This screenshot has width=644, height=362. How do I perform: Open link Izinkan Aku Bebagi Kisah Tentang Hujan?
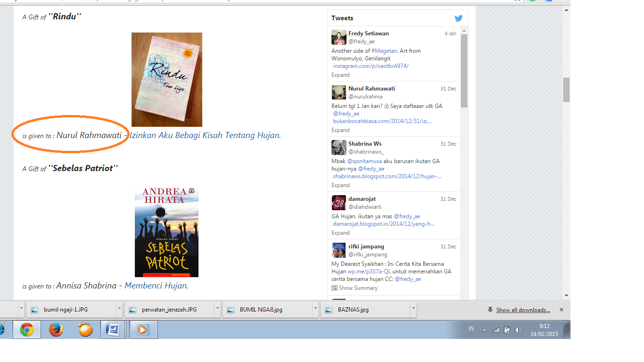pos(205,135)
